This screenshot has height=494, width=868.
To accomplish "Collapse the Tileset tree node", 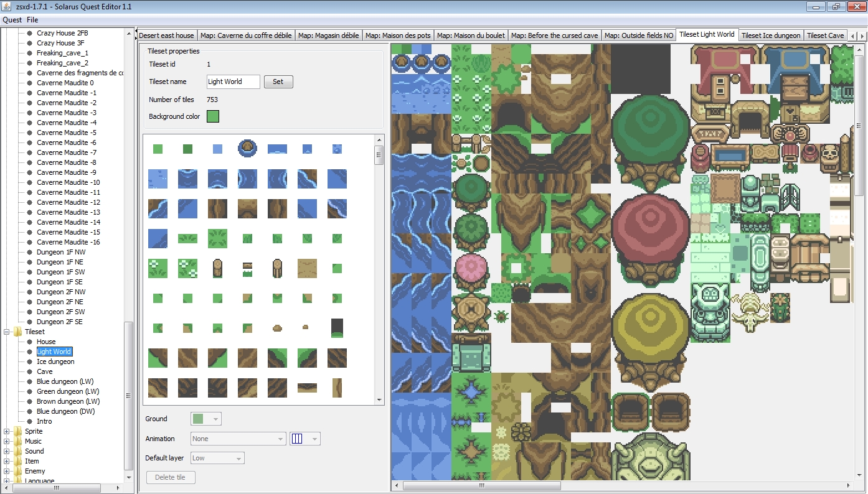I will [7, 332].
